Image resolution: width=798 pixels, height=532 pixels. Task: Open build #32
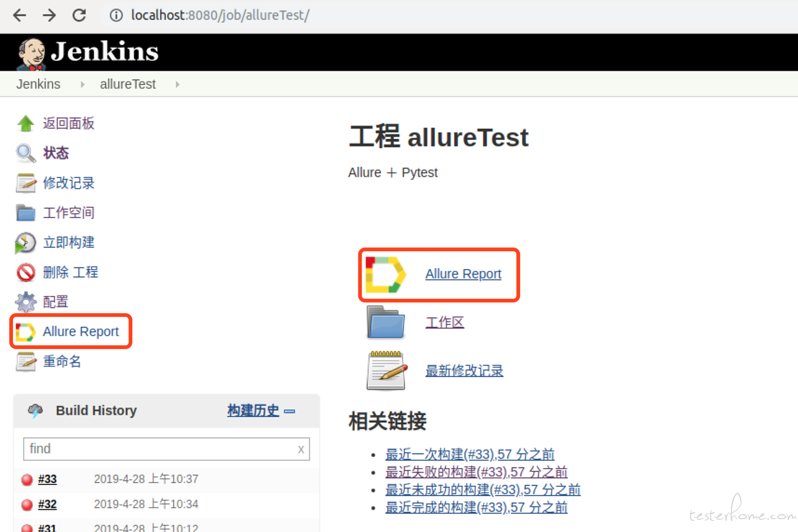tap(47, 504)
